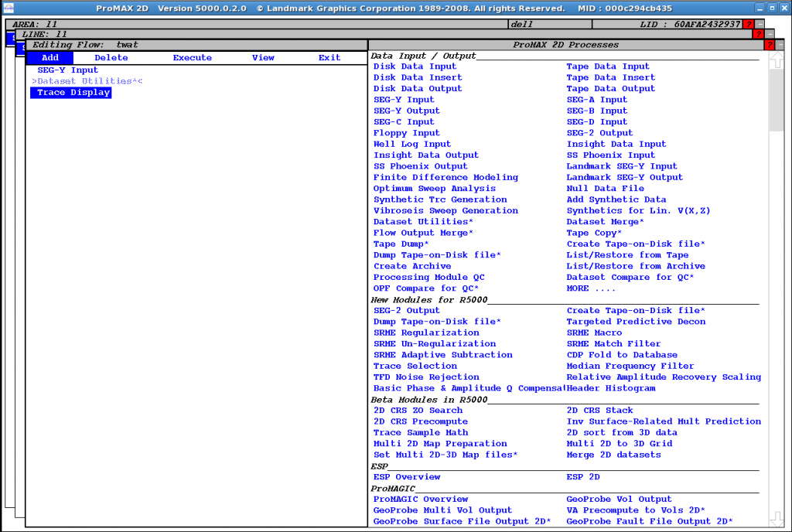Choose Add Synthetic Data process
Viewport: 792px width, 532px height.
616,199
